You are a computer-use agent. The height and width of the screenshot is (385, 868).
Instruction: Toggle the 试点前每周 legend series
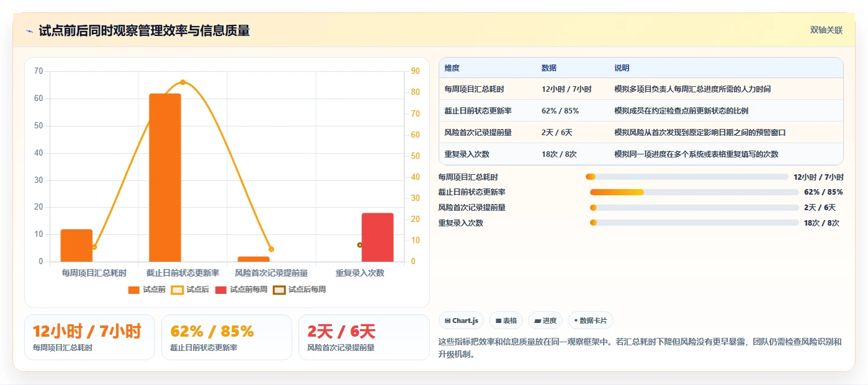(x=241, y=290)
